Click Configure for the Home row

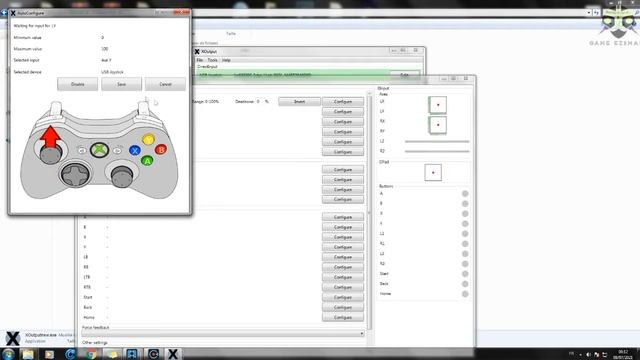pos(343,317)
